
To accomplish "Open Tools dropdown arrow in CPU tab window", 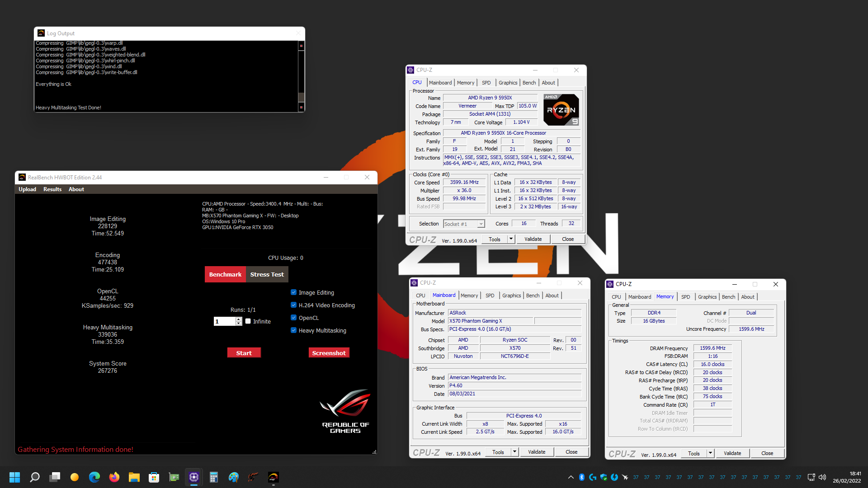I will click(511, 239).
